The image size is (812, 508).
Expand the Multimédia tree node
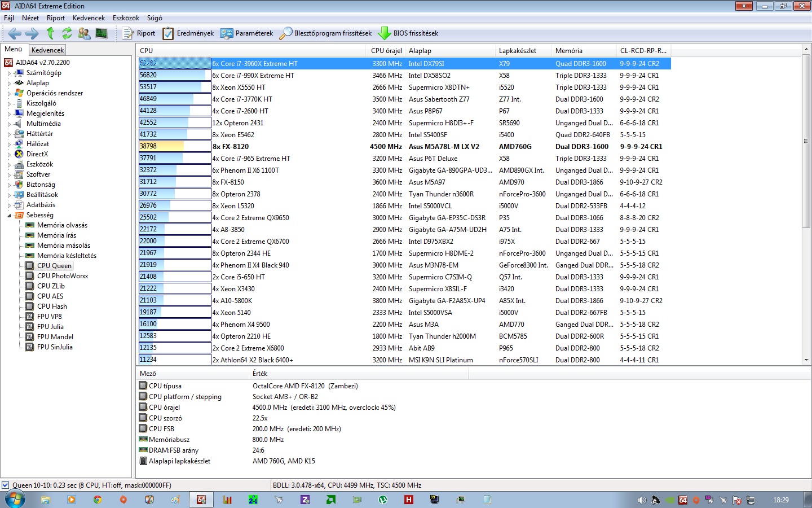click(9, 124)
